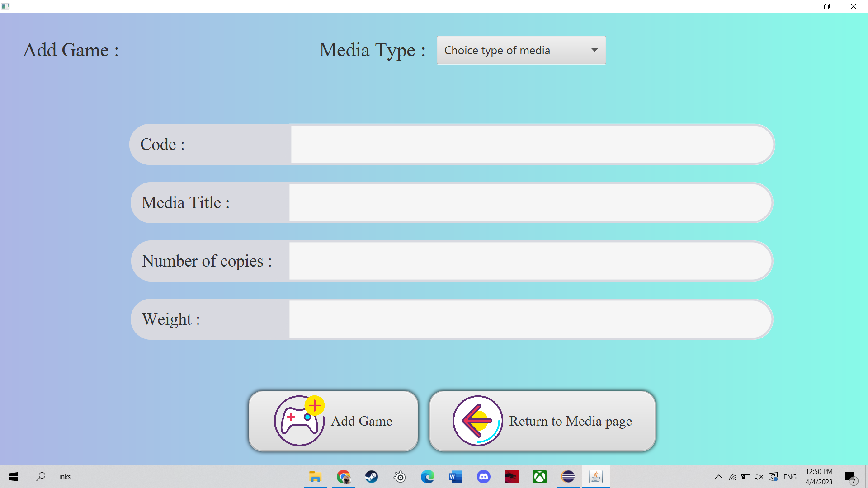Toggle the muted volume icon
868x488 pixels.
(759, 477)
